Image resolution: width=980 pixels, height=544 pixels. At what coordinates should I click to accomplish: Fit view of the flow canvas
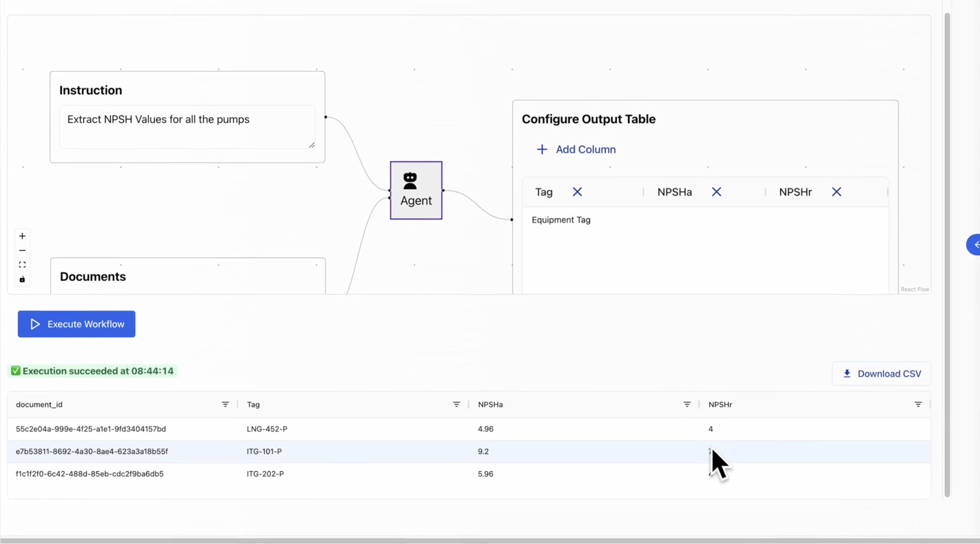pyautogui.click(x=22, y=265)
